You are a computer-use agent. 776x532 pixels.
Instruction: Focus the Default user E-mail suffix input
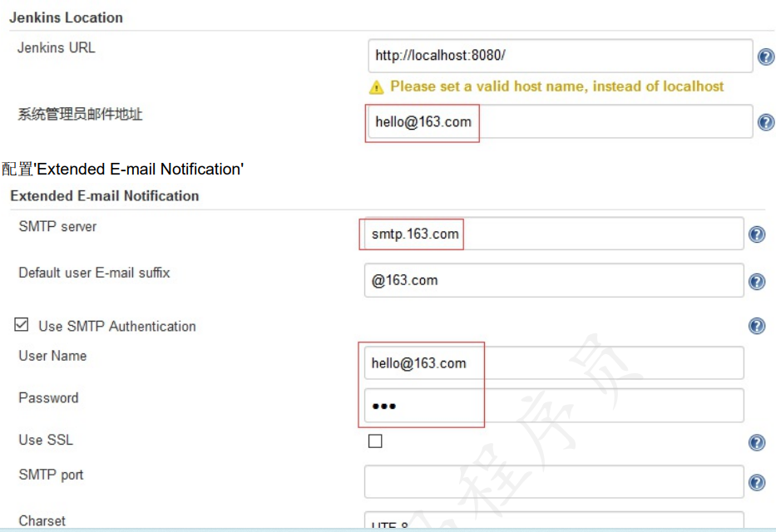[x=554, y=280]
